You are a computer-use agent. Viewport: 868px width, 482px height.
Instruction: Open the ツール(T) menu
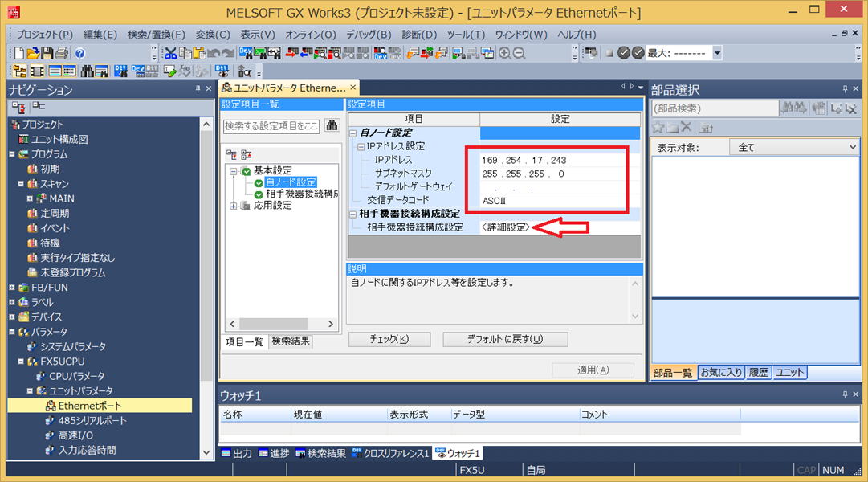click(466, 35)
